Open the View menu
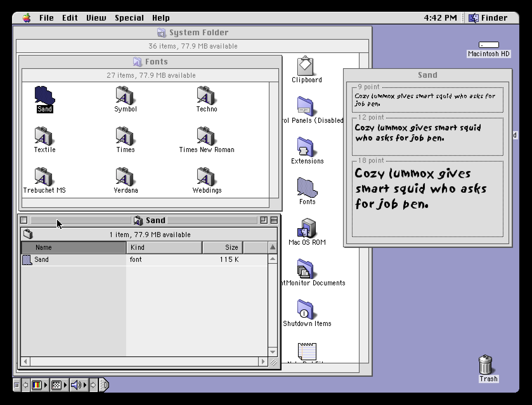 pos(96,18)
